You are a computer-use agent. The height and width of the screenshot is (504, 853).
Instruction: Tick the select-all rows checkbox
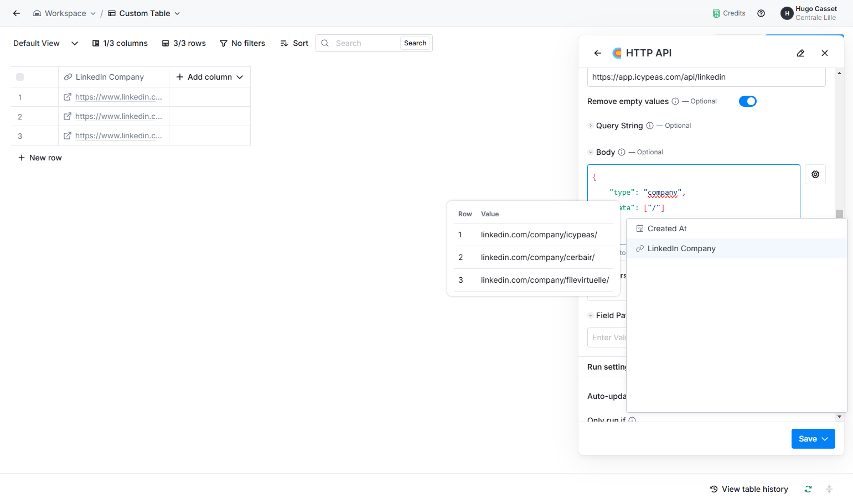(20, 77)
